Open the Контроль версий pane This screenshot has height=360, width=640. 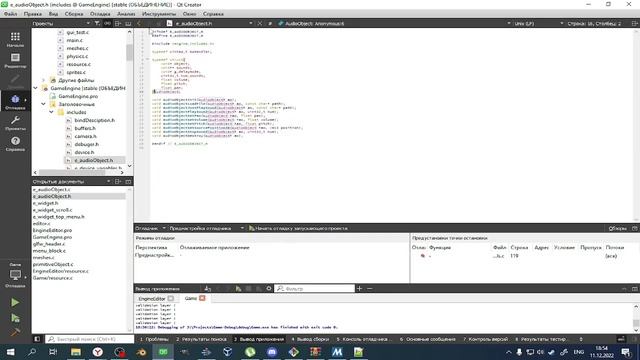(x=485, y=339)
